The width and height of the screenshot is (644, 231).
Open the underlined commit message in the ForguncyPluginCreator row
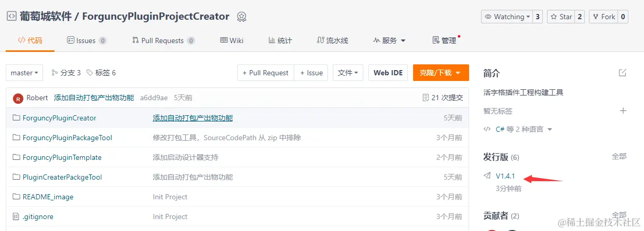[x=193, y=118]
